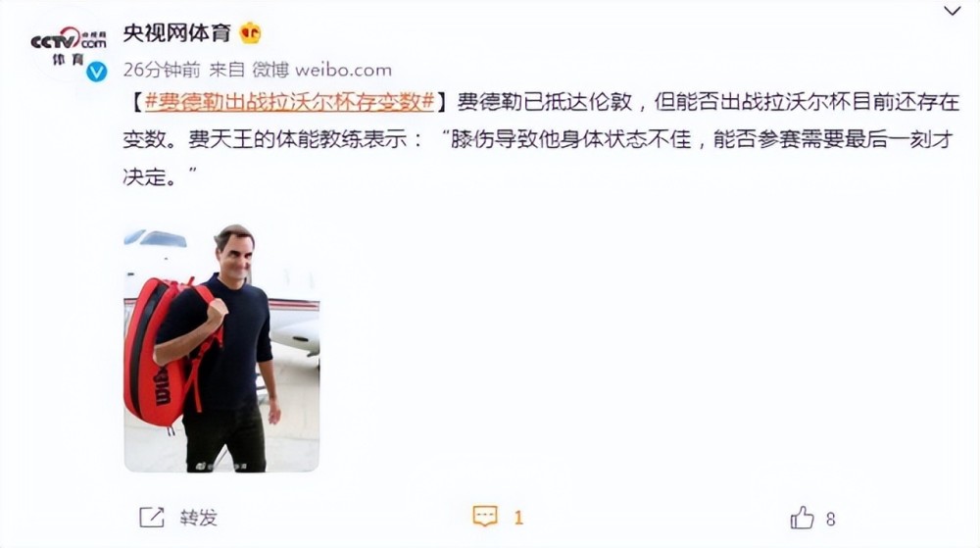Like the post with the thumbs-up icon
Screen dimensions: 980x548
(802, 518)
